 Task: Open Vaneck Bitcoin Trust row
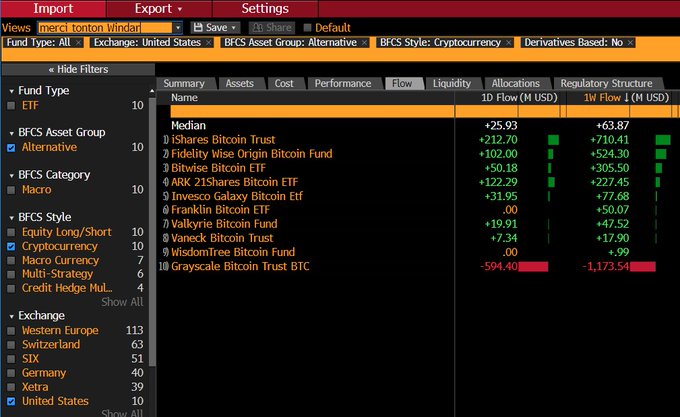(222, 238)
